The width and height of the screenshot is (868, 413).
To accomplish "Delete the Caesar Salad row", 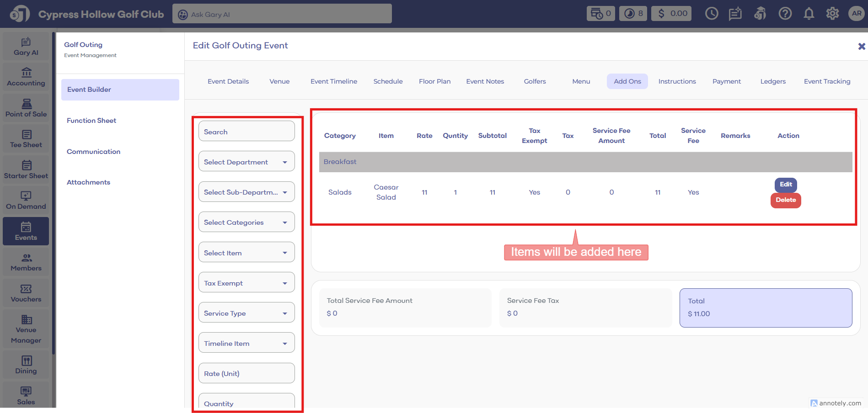I will tap(785, 200).
